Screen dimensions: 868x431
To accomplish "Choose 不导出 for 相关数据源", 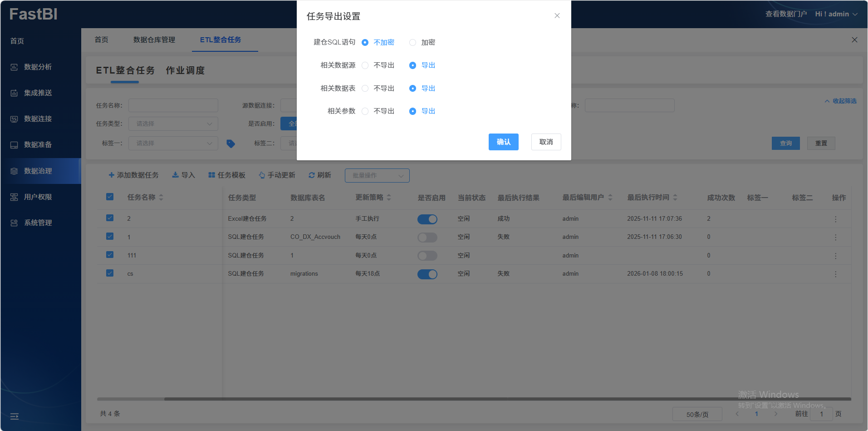I will coord(365,65).
